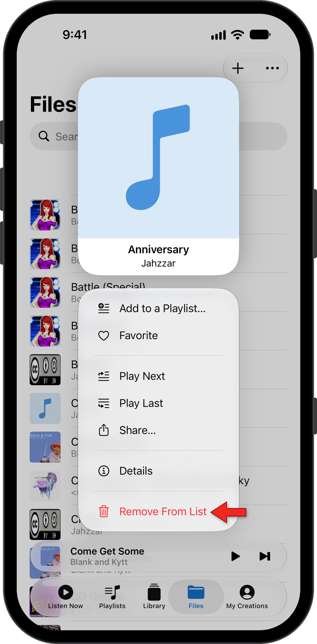Mark the song as Favorite
This screenshot has height=644, width=317.
click(x=158, y=336)
